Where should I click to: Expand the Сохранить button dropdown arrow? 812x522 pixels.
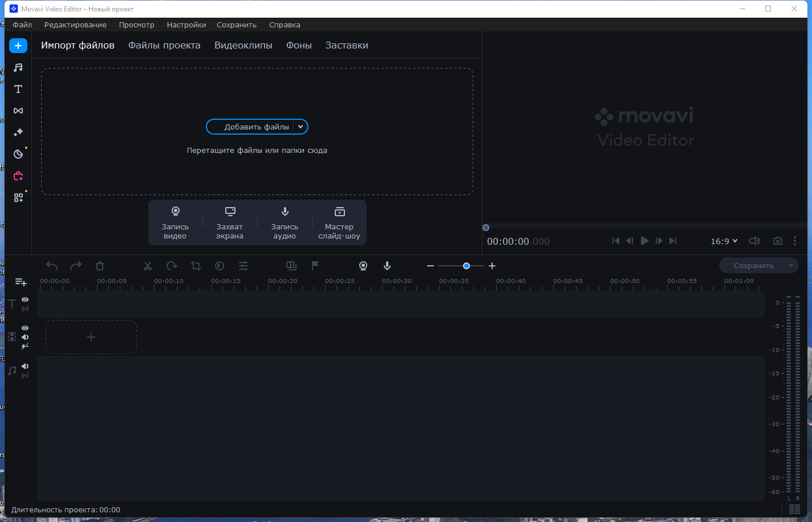(791, 265)
